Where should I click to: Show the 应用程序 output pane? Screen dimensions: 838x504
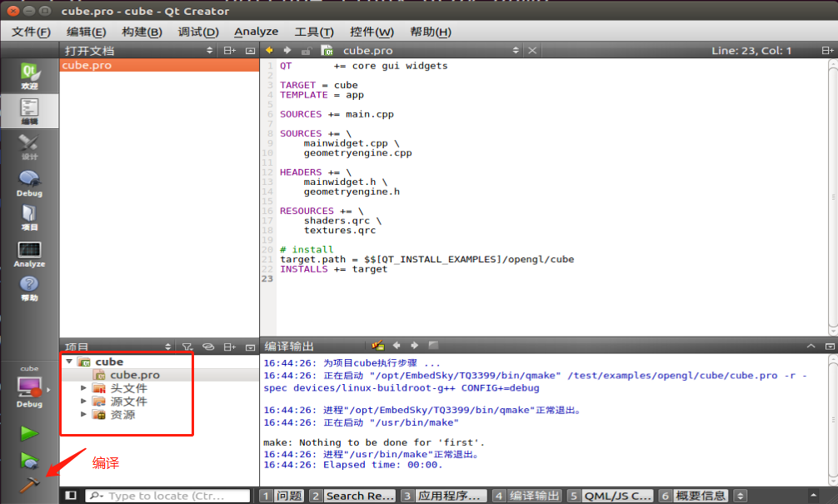point(445,496)
